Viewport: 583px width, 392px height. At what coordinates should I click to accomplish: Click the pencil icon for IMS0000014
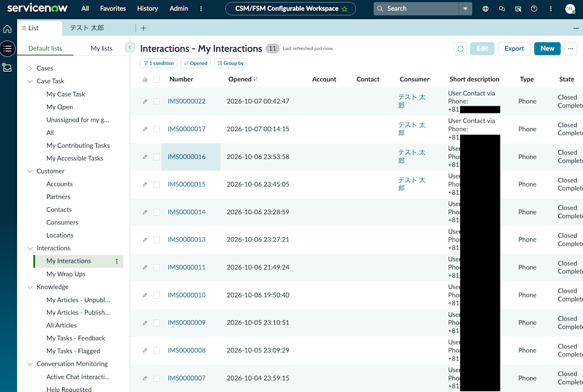(145, 212)
